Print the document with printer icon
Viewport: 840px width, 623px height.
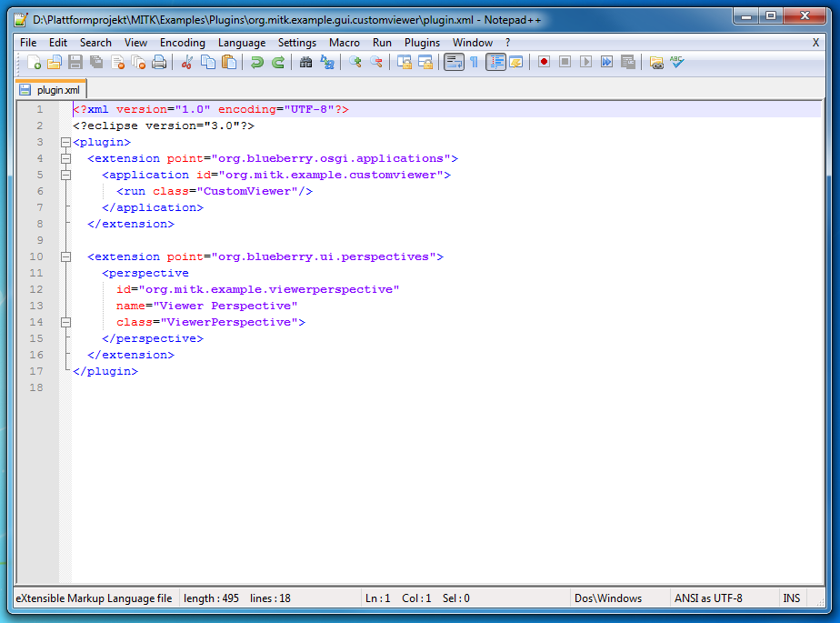159,62
